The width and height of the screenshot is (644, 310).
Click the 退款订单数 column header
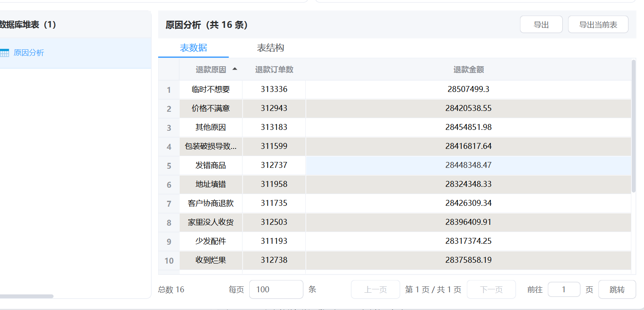[x=274, y=70]
